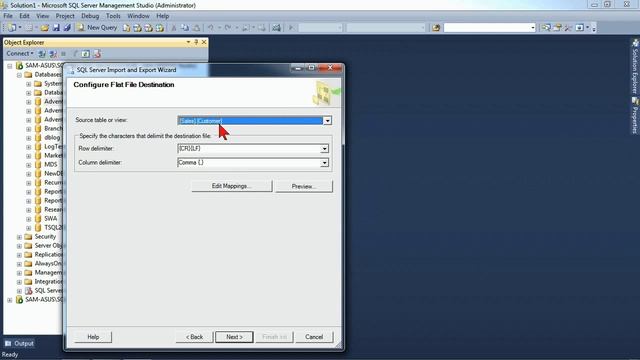Image resolution: width=640 pixels, height=360 pixels.
Task: Click the Properties Window toolbar icon
Action: click(x=557, y=28)
